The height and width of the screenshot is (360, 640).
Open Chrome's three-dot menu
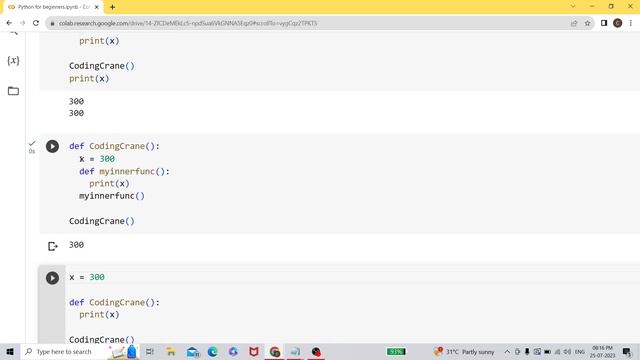click(631, 23)
